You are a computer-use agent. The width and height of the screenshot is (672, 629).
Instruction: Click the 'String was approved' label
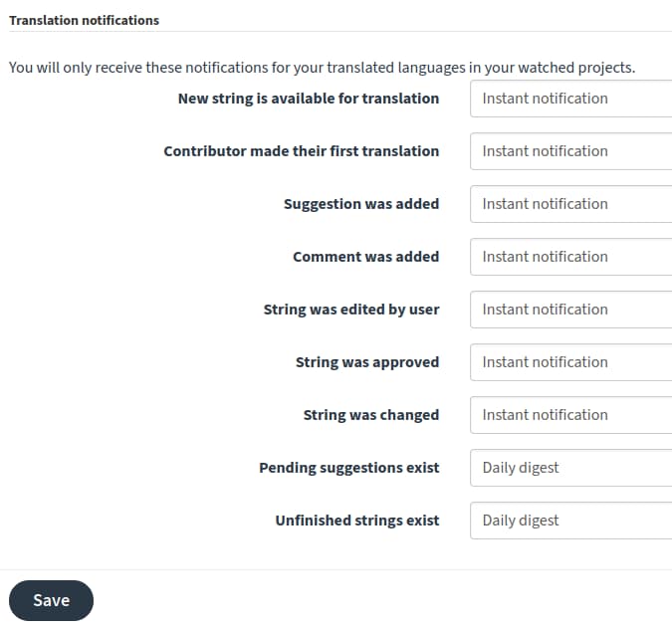[366, 362]
